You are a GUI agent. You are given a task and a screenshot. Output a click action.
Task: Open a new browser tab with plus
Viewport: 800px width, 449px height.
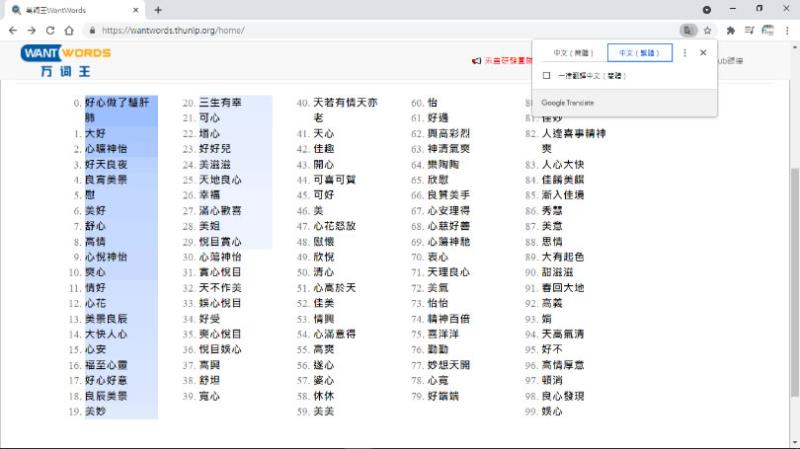click(158, 10)
